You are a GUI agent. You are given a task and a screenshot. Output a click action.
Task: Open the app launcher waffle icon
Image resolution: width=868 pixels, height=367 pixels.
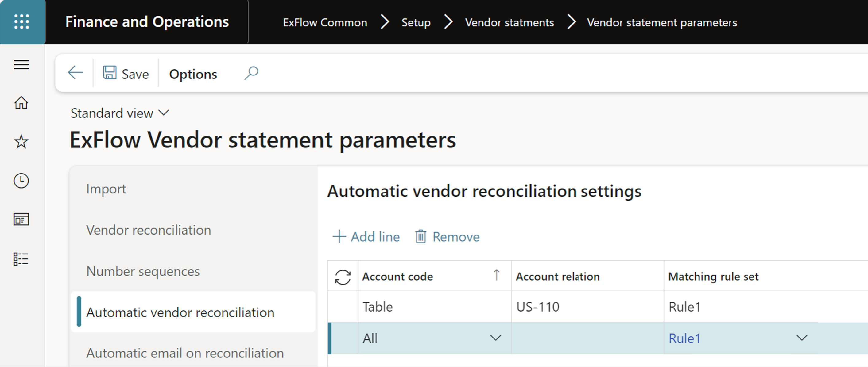(x=22, y=22)
